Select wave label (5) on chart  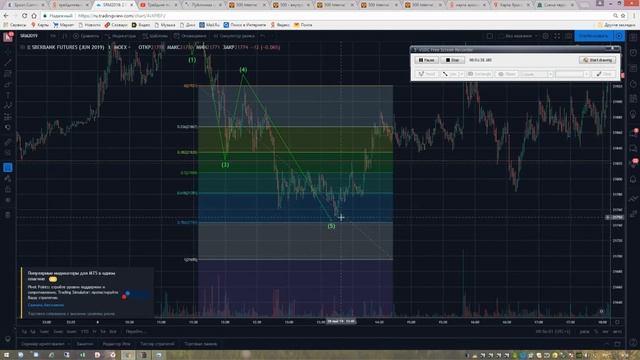(331, 226)
